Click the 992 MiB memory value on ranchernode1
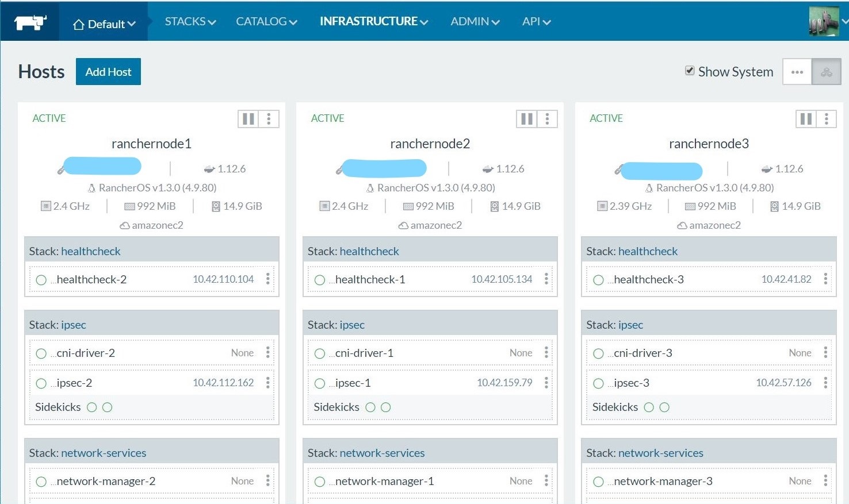Image resolution: width=849 pixels, height=504 pixels. [x=156, y=206]
